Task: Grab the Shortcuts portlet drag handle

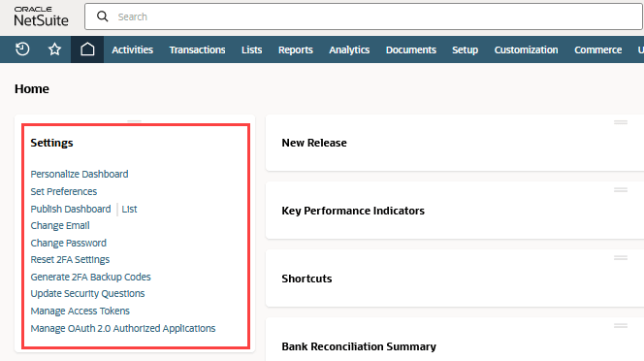Action: [620, 258]
